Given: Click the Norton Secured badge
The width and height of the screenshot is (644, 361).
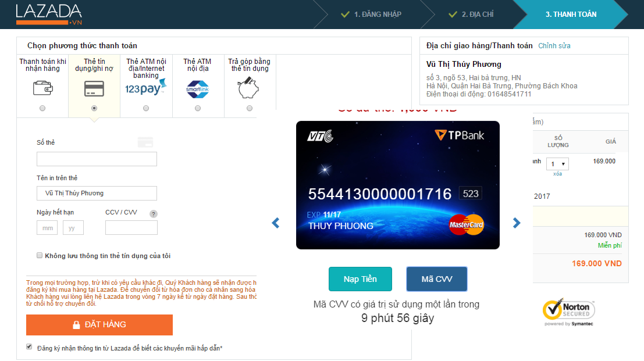Looking at the screenshot, I should [569, 312].
